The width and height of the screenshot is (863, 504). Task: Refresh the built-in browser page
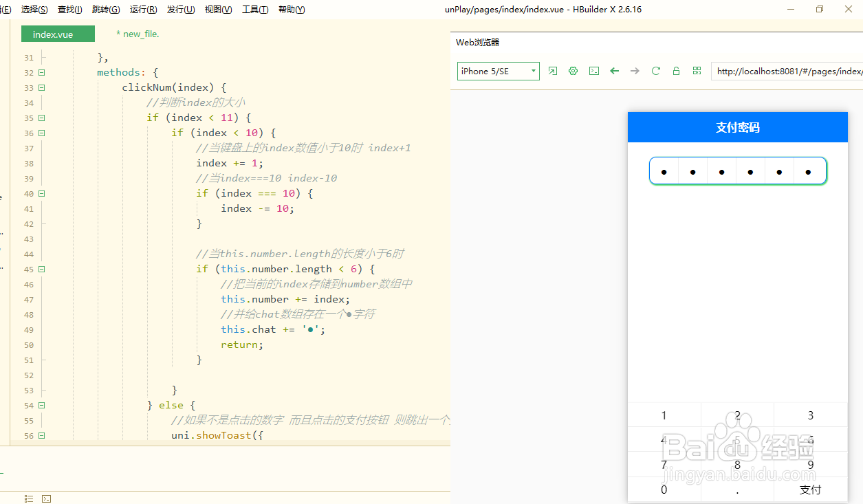coord(656,71)
